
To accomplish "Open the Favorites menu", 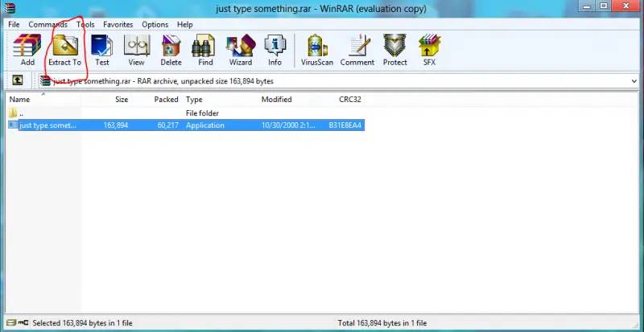I will point(118,25).
